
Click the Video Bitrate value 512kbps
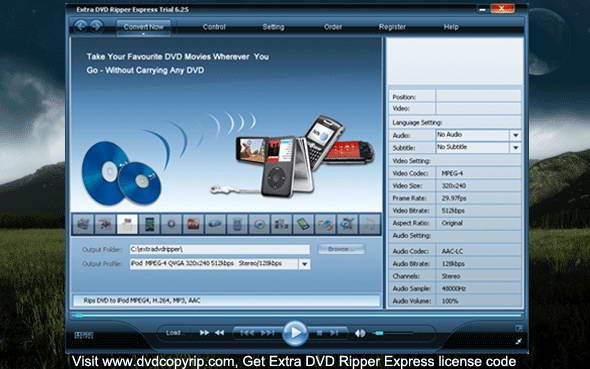(453, 211)
